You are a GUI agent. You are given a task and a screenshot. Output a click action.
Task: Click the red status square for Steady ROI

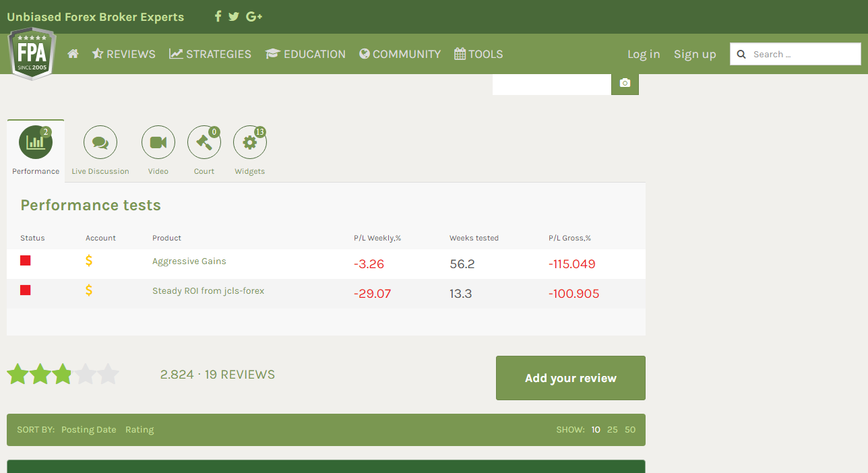pos(26,290)
